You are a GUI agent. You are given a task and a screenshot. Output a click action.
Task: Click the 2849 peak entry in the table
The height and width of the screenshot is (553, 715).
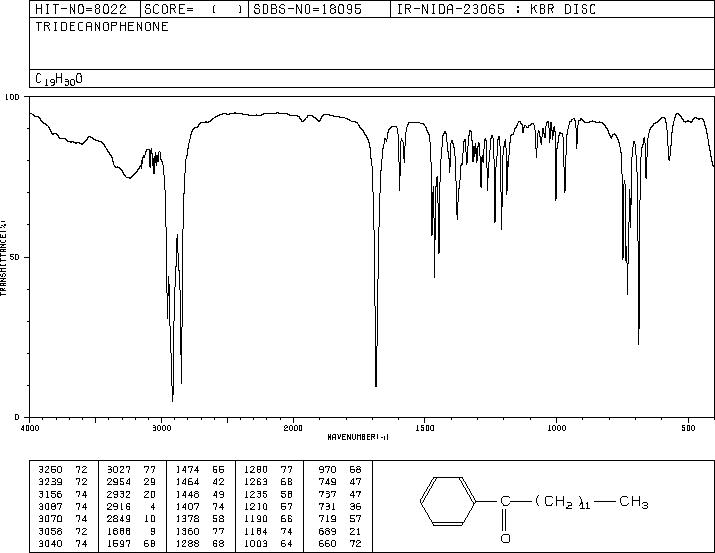[131, 519]
